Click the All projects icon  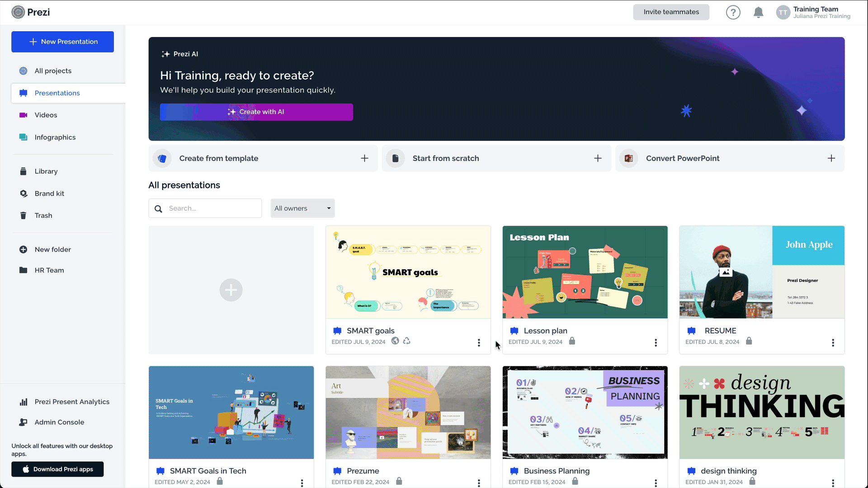(x=24, y=71)
